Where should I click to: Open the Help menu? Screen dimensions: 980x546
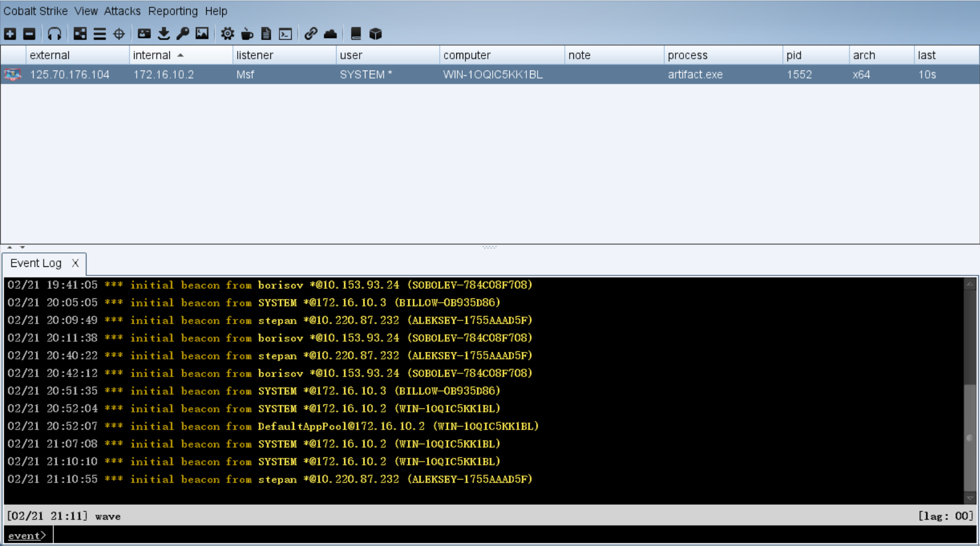click(x=216, y=11)
